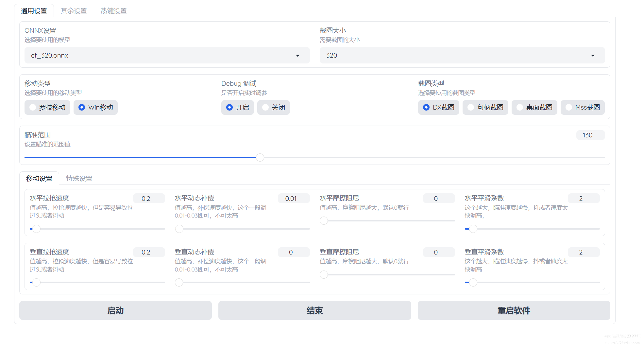
Task: Click the 水平平滑系数 slider handle
Action: point(473,229)
